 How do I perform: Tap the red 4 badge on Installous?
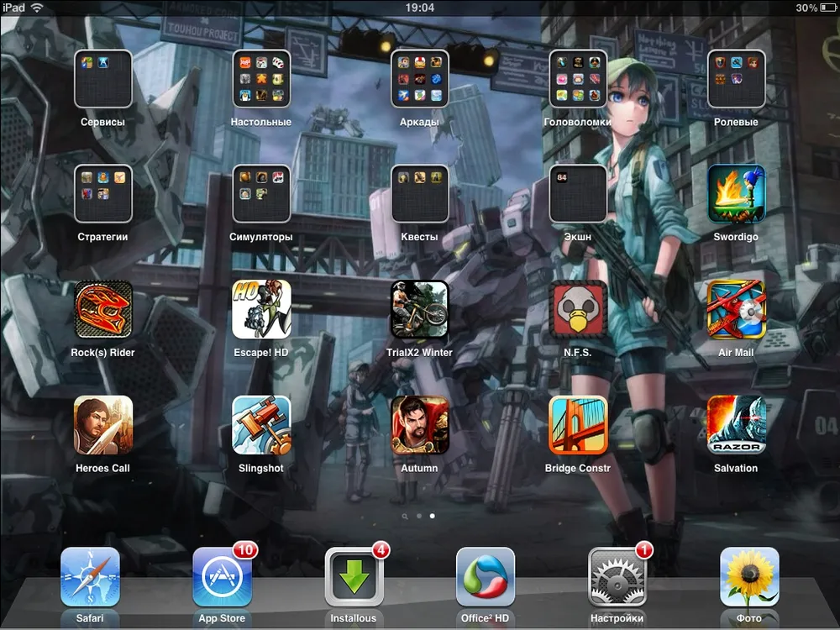[381, 550]
